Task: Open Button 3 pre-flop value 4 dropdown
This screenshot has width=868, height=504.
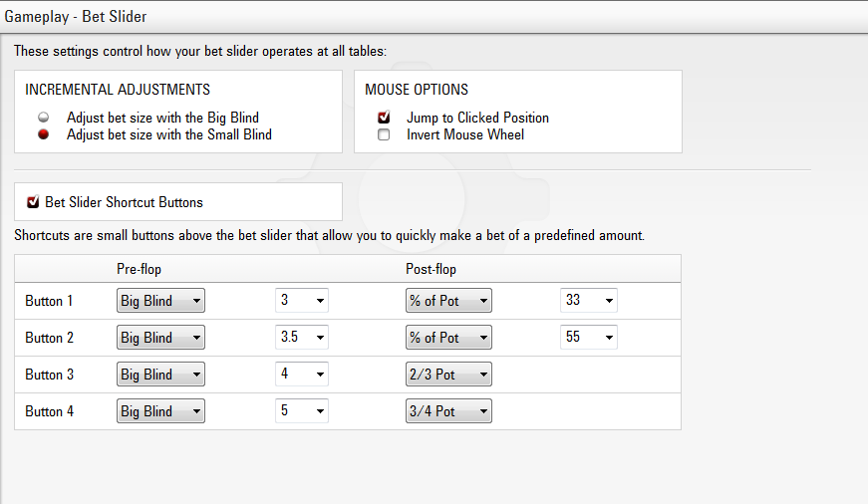Action: [x=302, y=374]
